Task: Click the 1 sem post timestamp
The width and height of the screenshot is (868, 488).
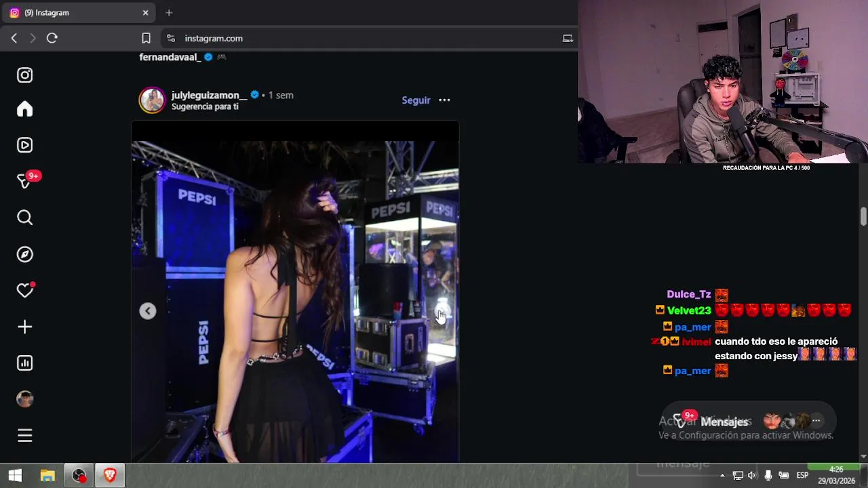Action: (x=281, y=95)
